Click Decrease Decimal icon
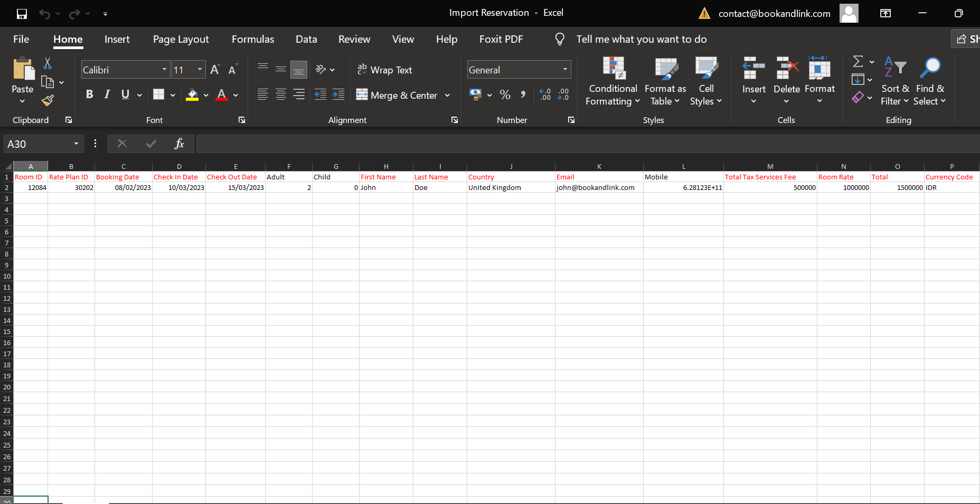Viewport: 980px width, 504px height. point(563,94)
